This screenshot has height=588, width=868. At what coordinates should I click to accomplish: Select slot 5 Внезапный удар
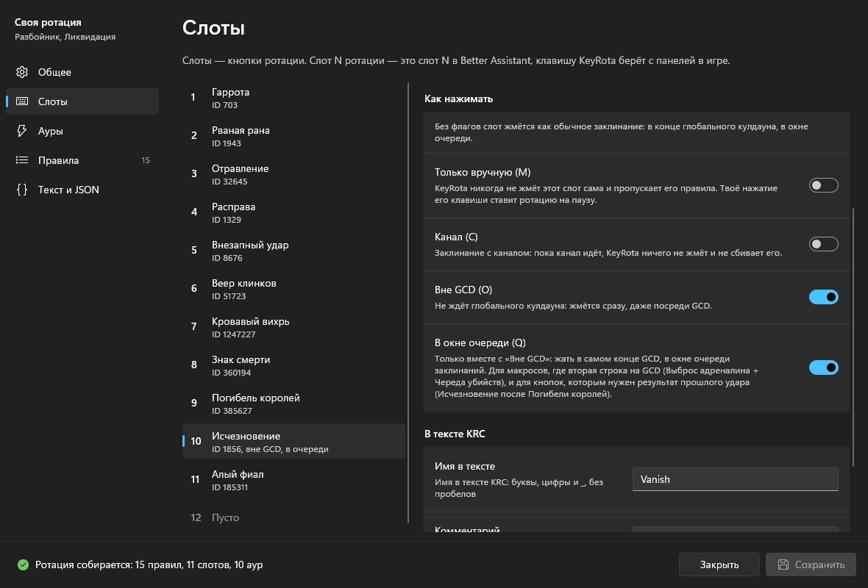pyautogui.click(x=294, y=251)
